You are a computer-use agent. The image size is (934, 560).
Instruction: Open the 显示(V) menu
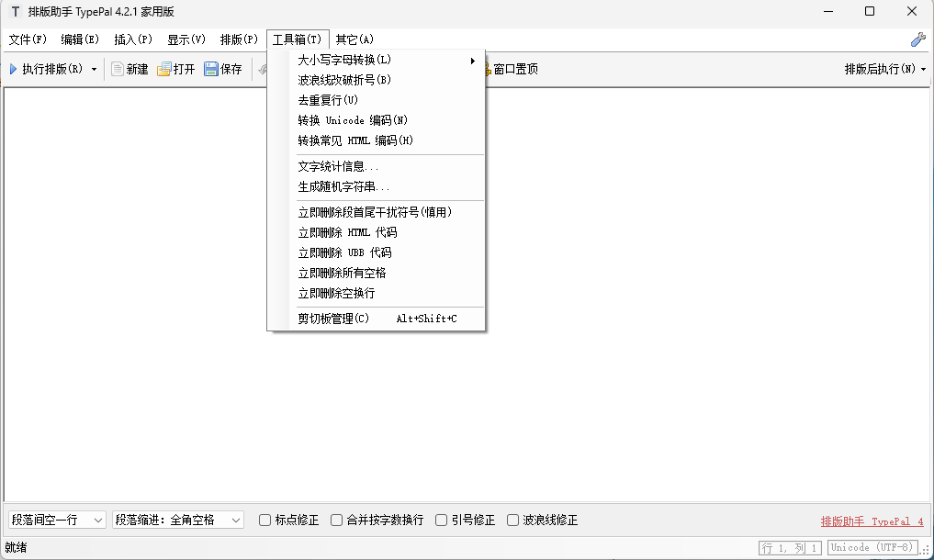(x=186, y=39)
